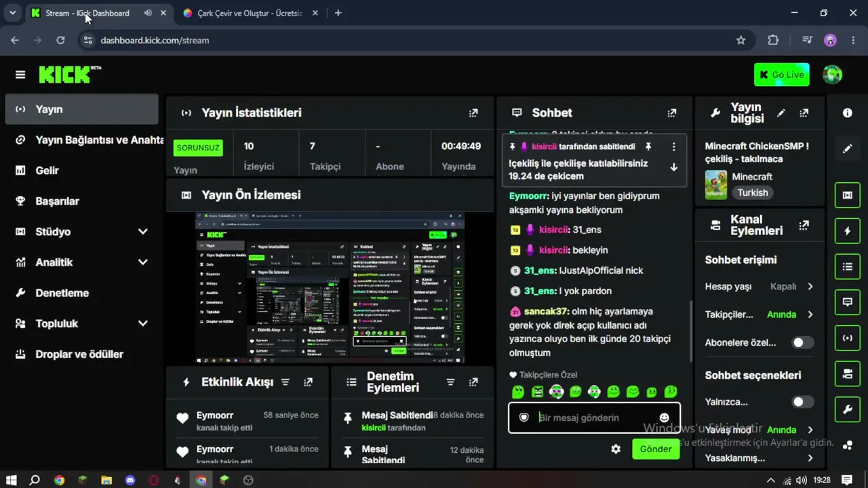This screenshot has height=488, width=868.
Task: Bookmark this page with the star icon
Action: (741, 40)
